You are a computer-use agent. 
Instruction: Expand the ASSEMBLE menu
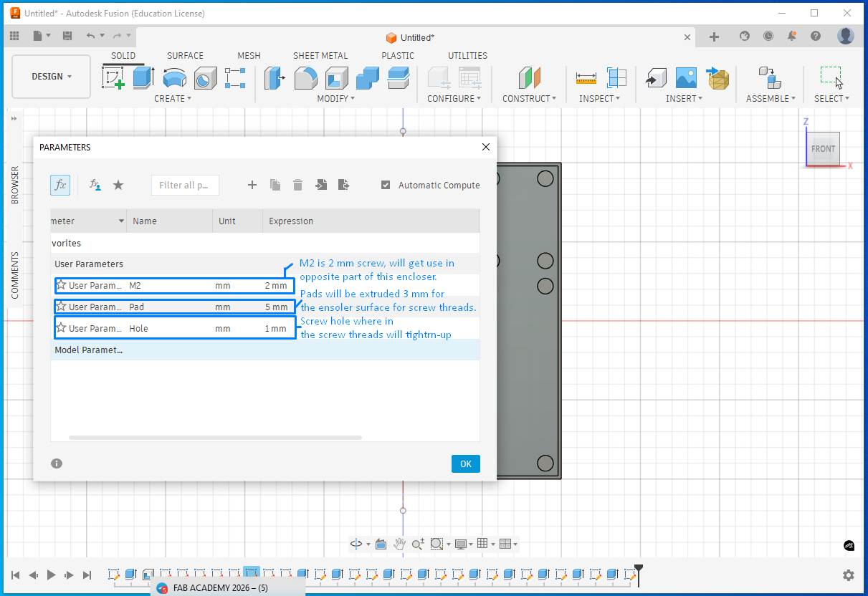coord(771,99)
